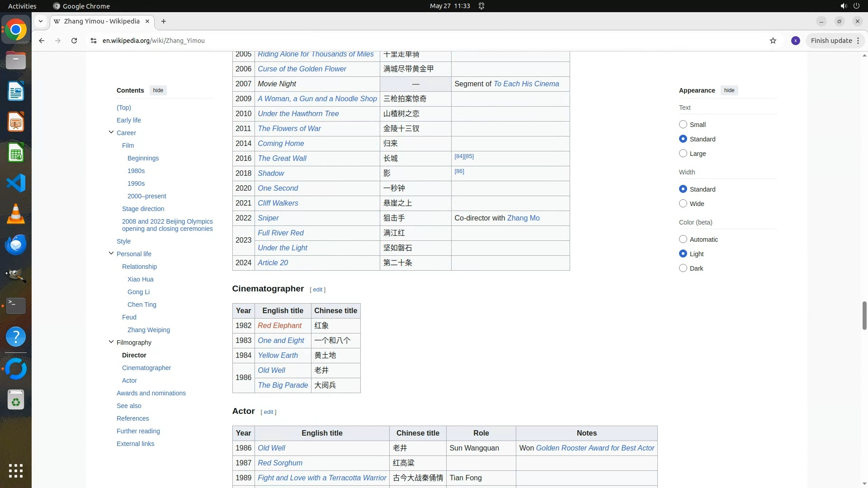The height and width of the screenshot is (488, 868).
Task: Open the tab search dropdown arrow
Action: [x=41, y=21]
